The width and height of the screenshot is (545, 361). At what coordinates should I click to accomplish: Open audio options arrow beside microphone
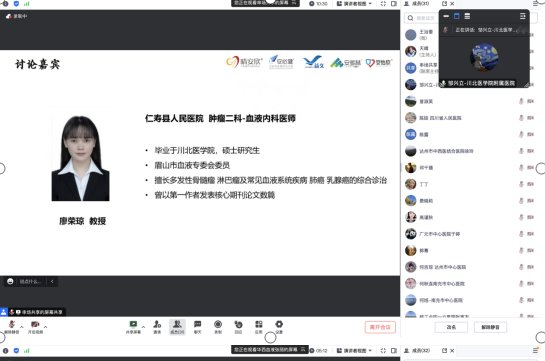pyautogui.click(x=22, y=327)
